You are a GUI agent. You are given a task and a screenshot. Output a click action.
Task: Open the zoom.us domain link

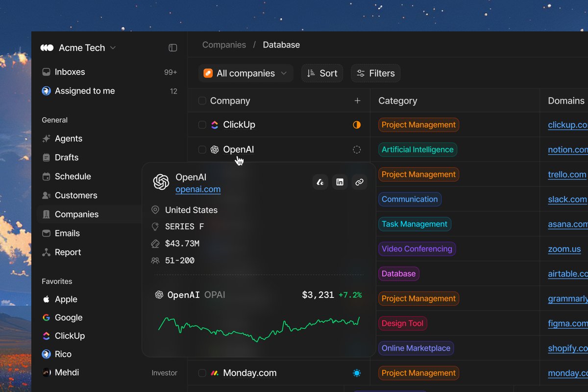click(564, 249)
